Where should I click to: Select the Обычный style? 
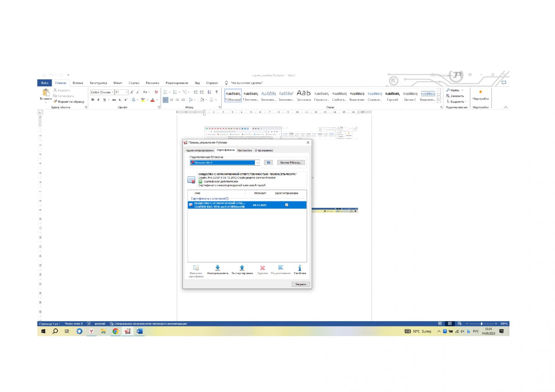pos(233,95)
